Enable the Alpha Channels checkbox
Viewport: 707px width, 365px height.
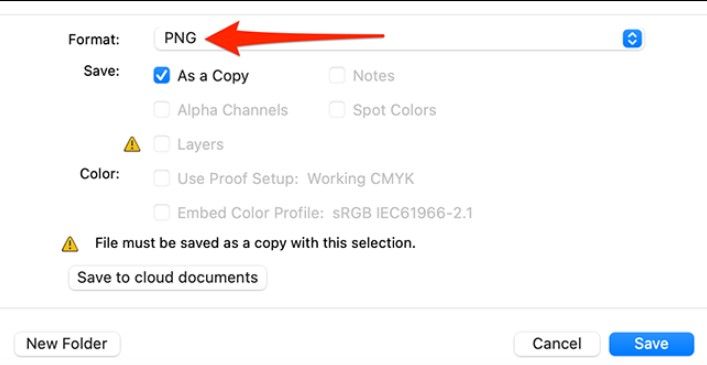[161, 110]
